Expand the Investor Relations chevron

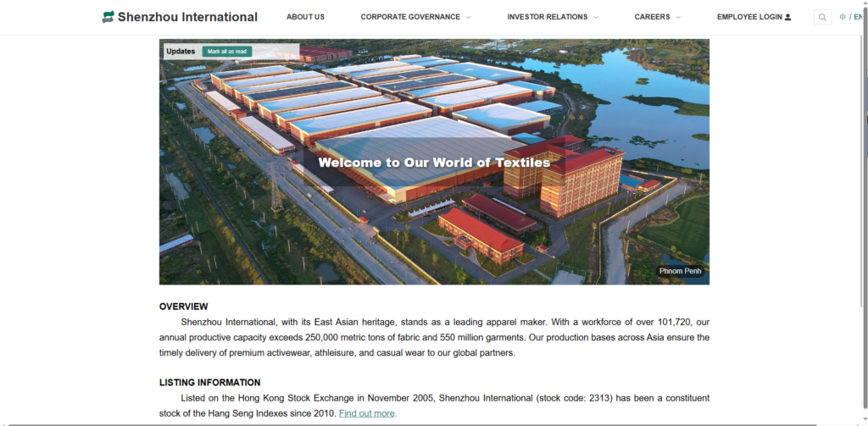tap(596, 17)
